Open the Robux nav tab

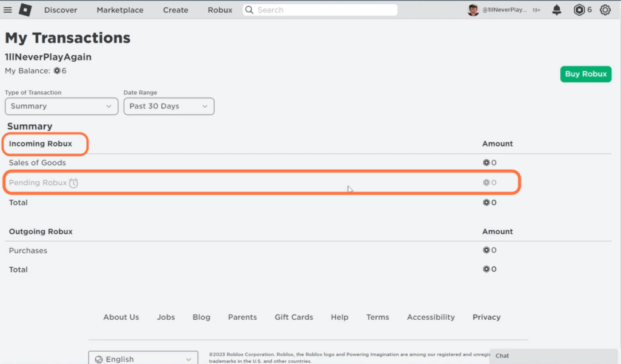[220, 10]
